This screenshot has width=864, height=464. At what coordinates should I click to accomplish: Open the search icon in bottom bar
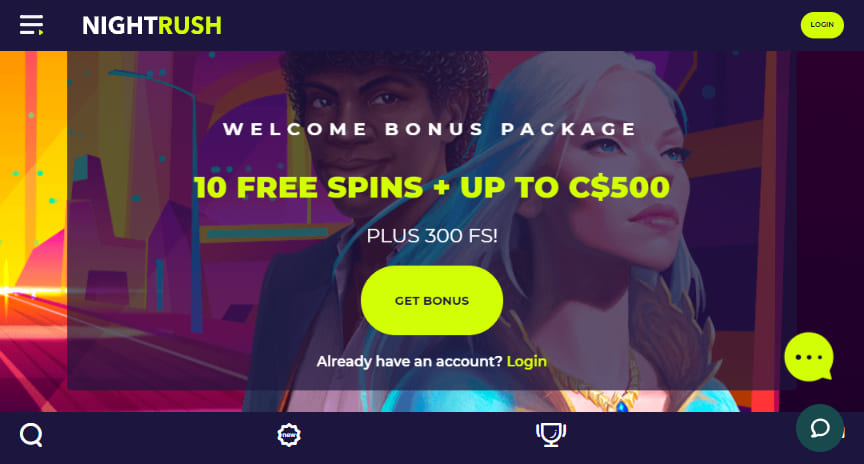click(31, 435)
